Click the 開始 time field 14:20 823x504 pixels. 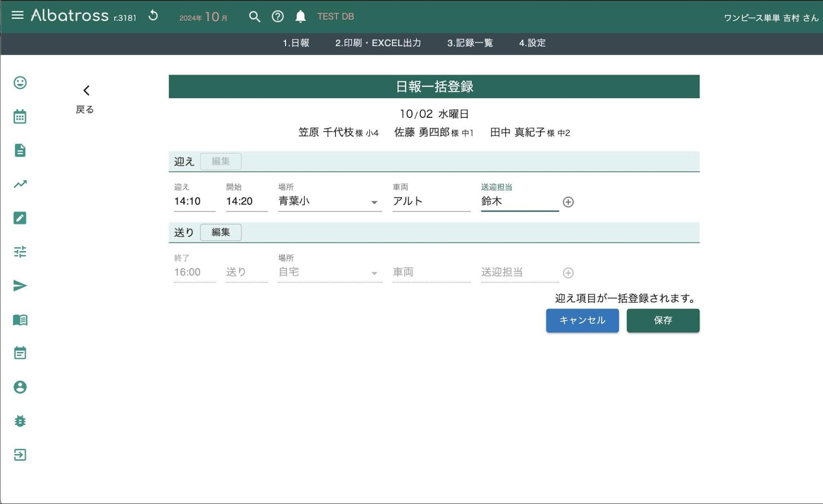tap(247, 201)
